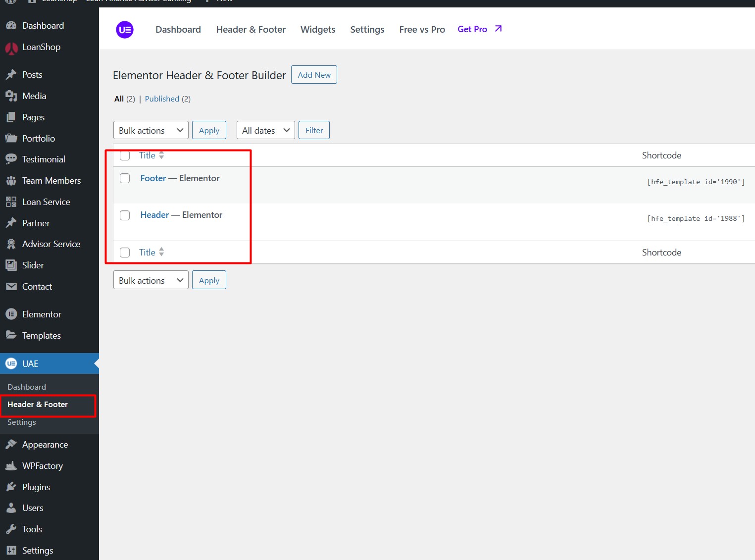
Task: Click the Loan Service grid icon
Action: click(x=11, y=202)
